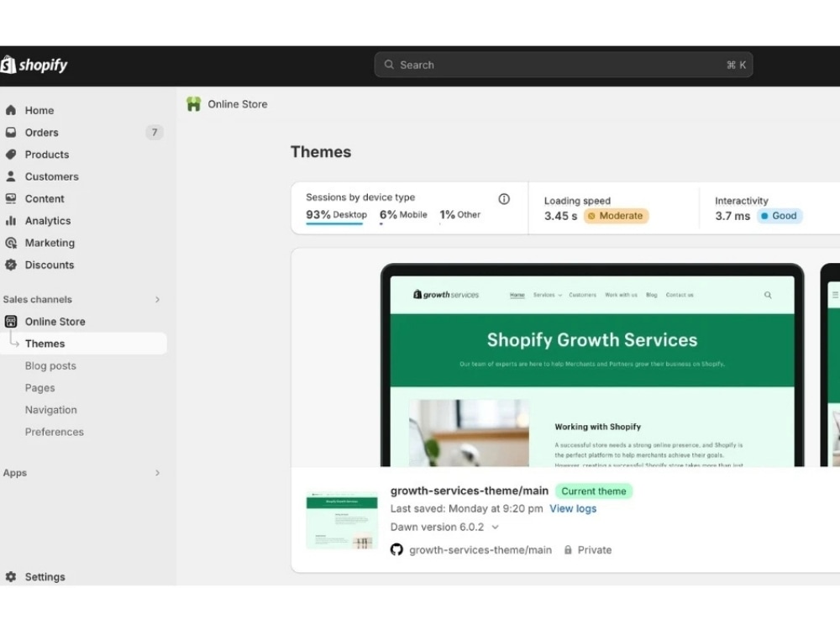Click the small theme thumbnail
840x630 pixels.
point(342,520)
